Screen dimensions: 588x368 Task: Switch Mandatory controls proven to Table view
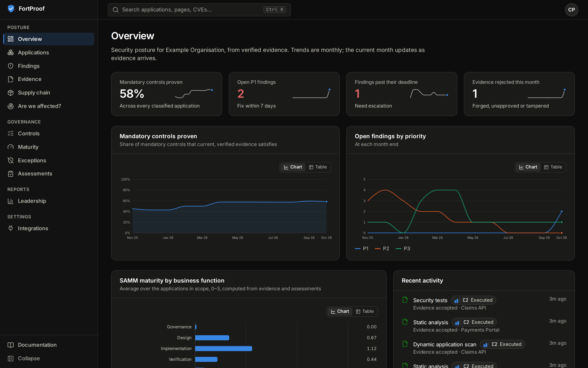point(318,167)
